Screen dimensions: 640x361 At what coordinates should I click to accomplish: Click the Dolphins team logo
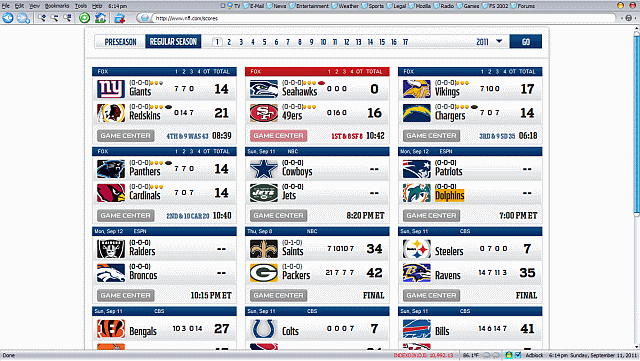[x=416, y=193]
